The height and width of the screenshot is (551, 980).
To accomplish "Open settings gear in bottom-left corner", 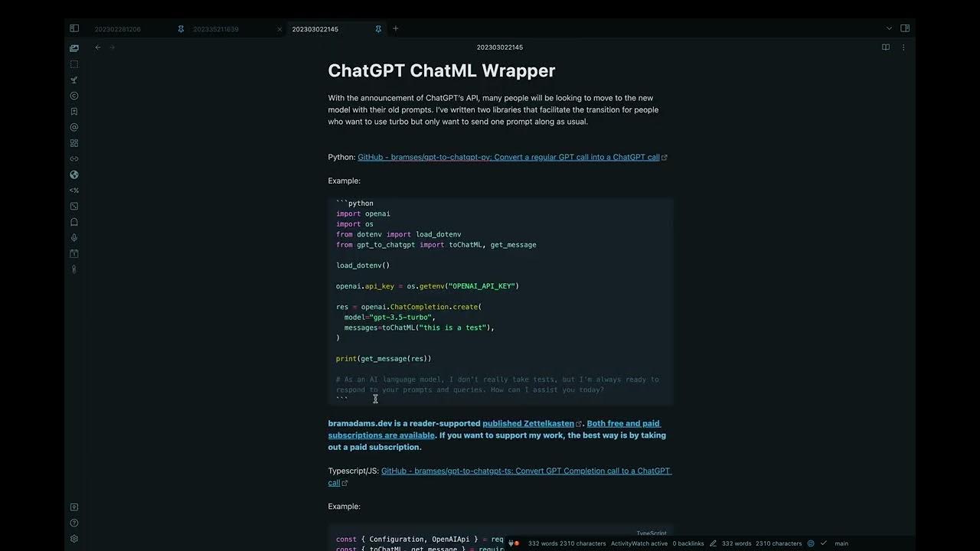I will (74, 539).
